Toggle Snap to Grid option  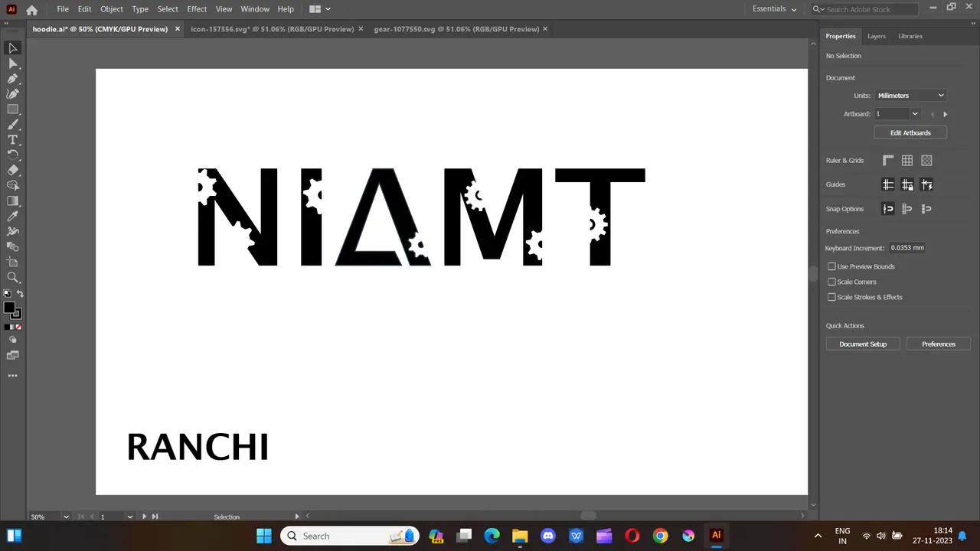(x=907, y=209)
